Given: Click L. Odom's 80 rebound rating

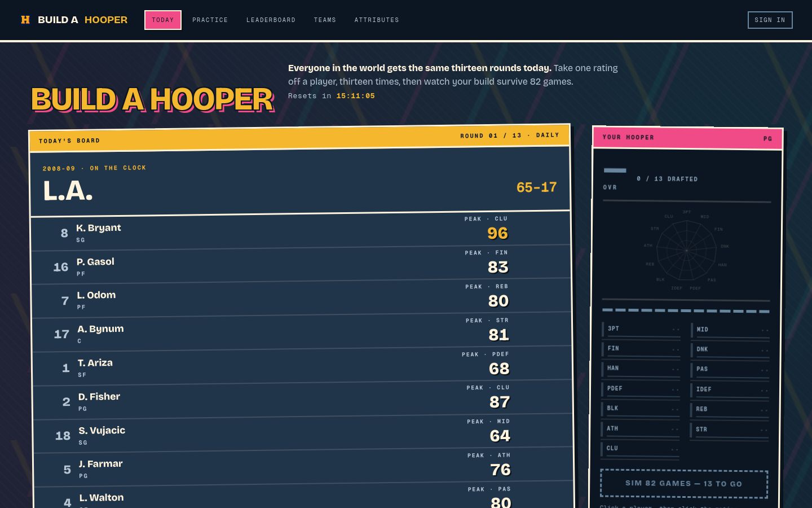Looking at the screenshot, I should (498, 301).
